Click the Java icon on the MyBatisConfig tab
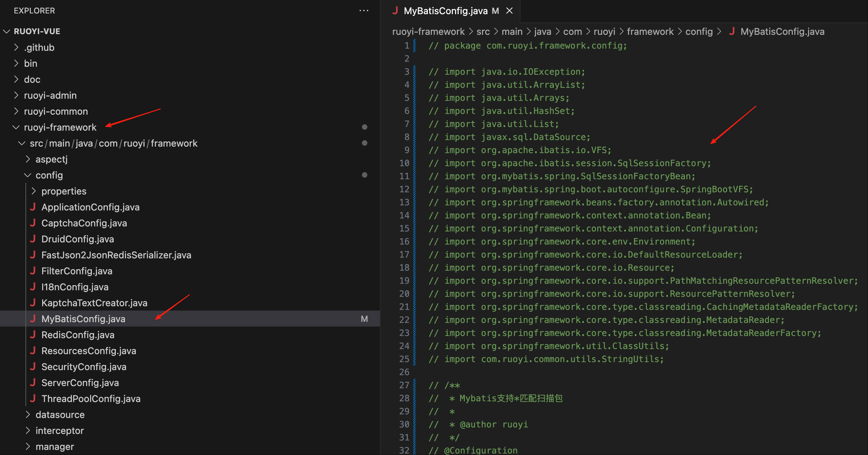The height and width of the screenshot is (455, 868). click(x=395, y=11)
